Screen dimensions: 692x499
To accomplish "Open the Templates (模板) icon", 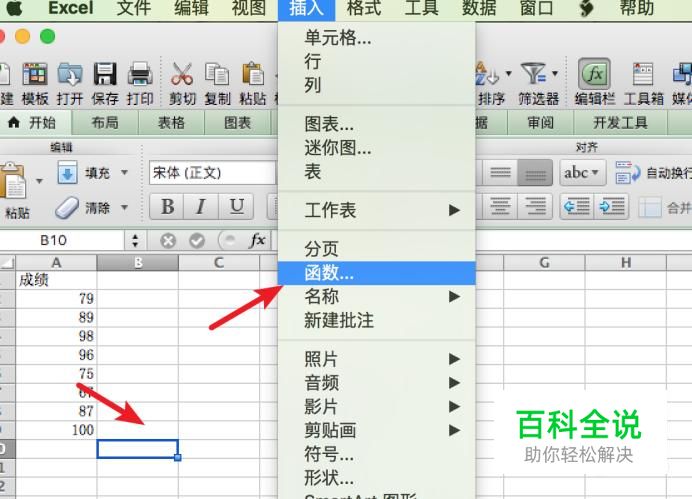I will (x=35, y=74).
